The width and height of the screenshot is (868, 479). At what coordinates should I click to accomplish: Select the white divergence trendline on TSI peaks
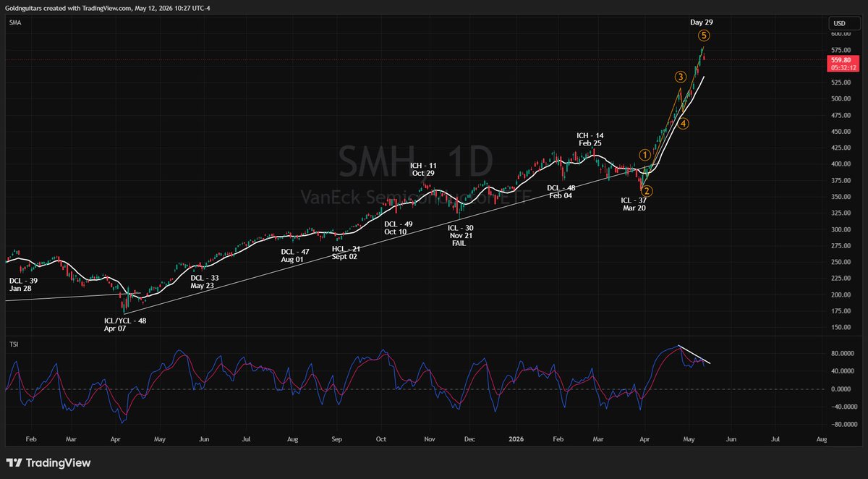[694, 355]
